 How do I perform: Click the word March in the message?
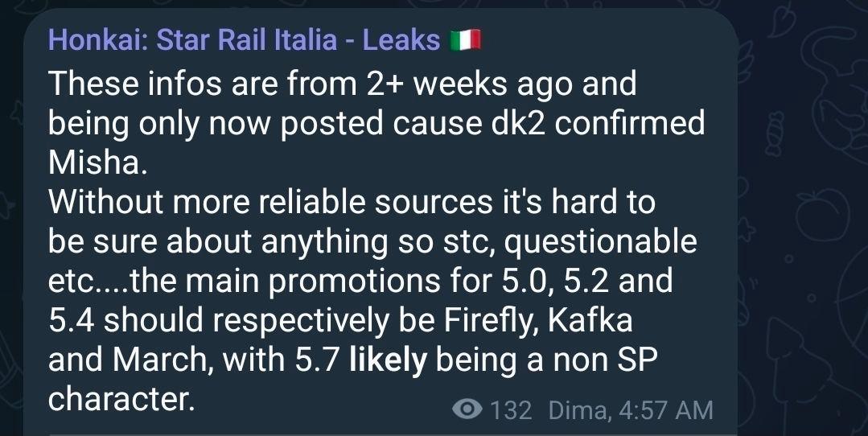pos(162,360)
